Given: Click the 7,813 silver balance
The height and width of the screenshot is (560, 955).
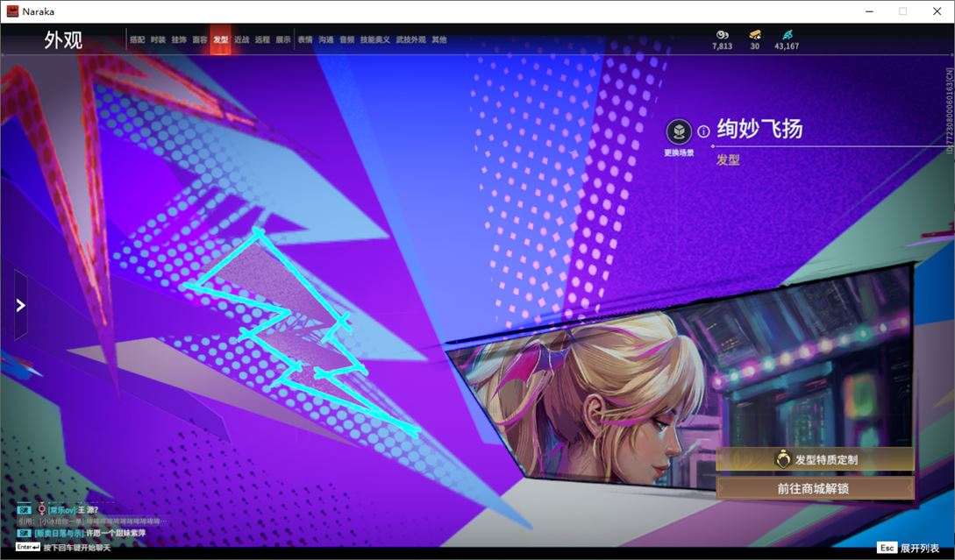Looking at the screenshot, I should point(723,46).
